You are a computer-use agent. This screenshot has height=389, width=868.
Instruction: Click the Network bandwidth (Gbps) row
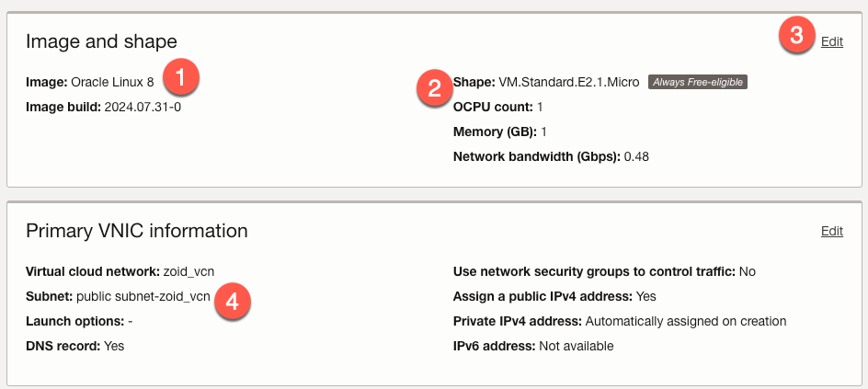(x=551, y=156)
